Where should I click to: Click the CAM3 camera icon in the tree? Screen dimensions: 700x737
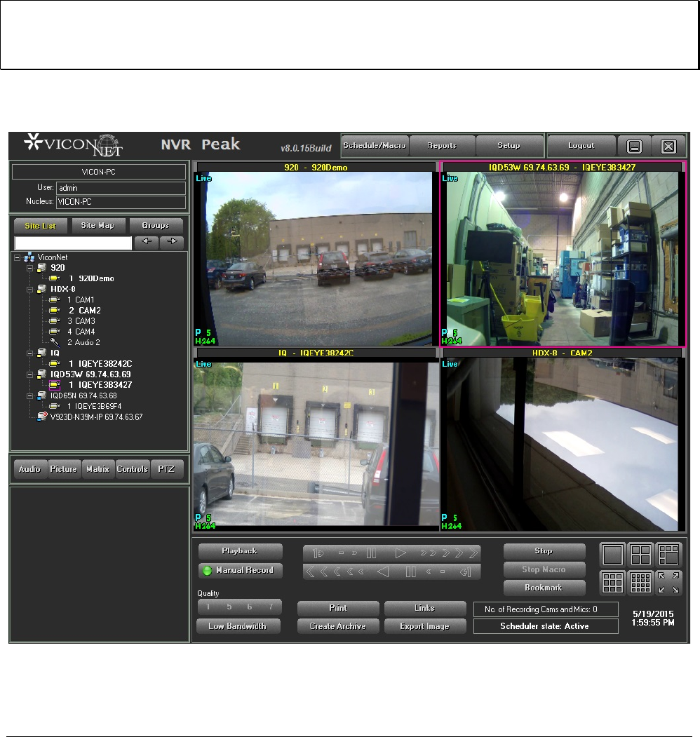pos(55,321)
